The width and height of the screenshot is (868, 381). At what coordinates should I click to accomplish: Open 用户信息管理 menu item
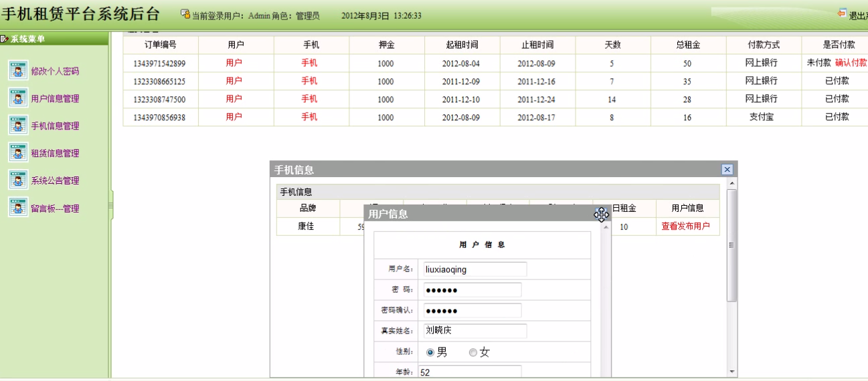(55, 98)
